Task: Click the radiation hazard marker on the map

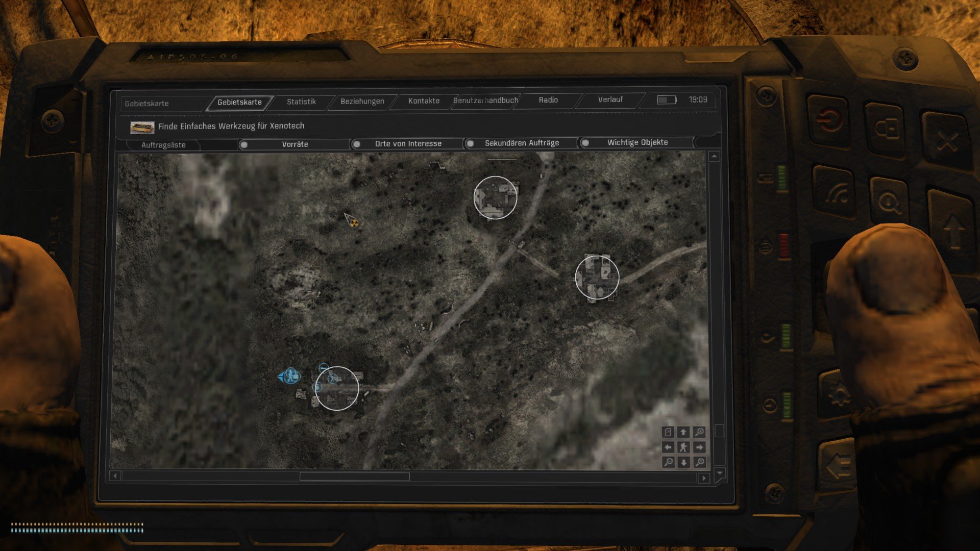Action: [x=354, y=222]
